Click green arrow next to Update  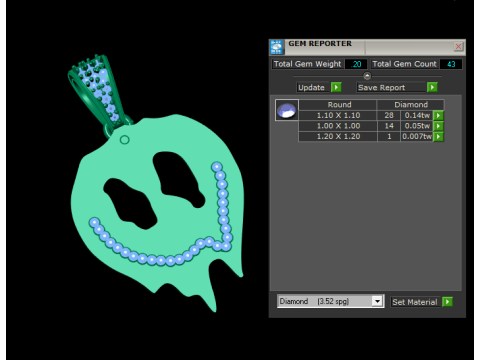[336, 87]
